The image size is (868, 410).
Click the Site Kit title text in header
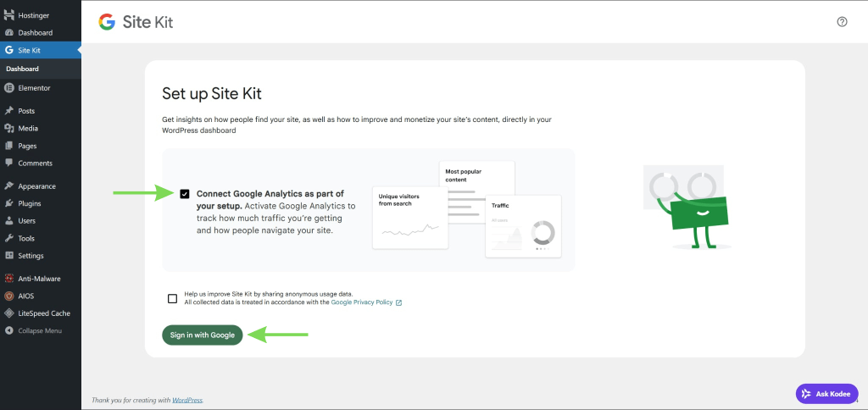point(147,22)
